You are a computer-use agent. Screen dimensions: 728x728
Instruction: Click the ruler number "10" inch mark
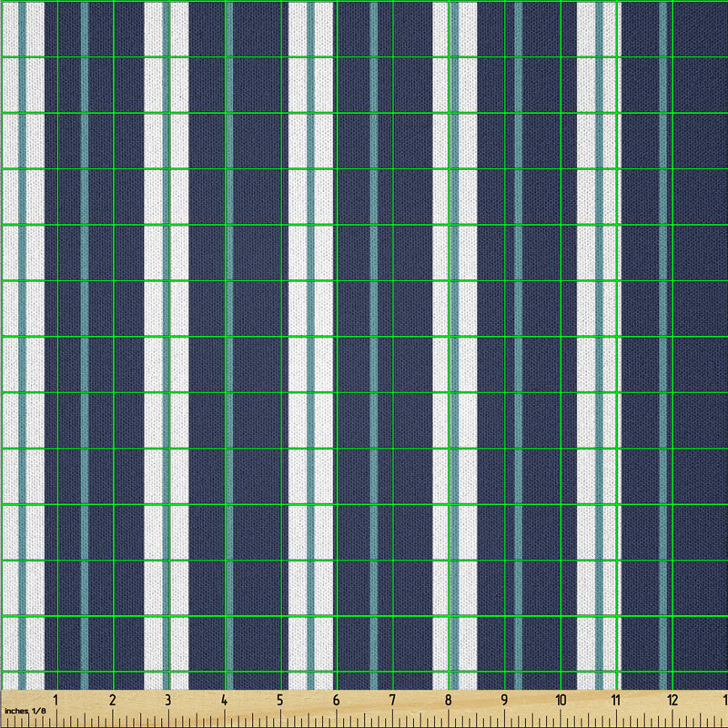tap(561, 700)
